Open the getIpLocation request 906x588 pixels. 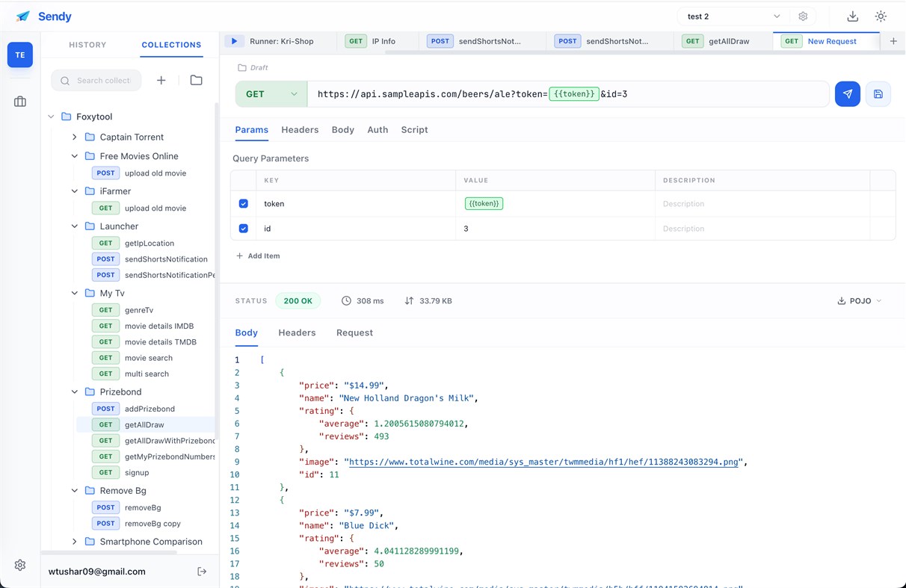click(150, 244)
